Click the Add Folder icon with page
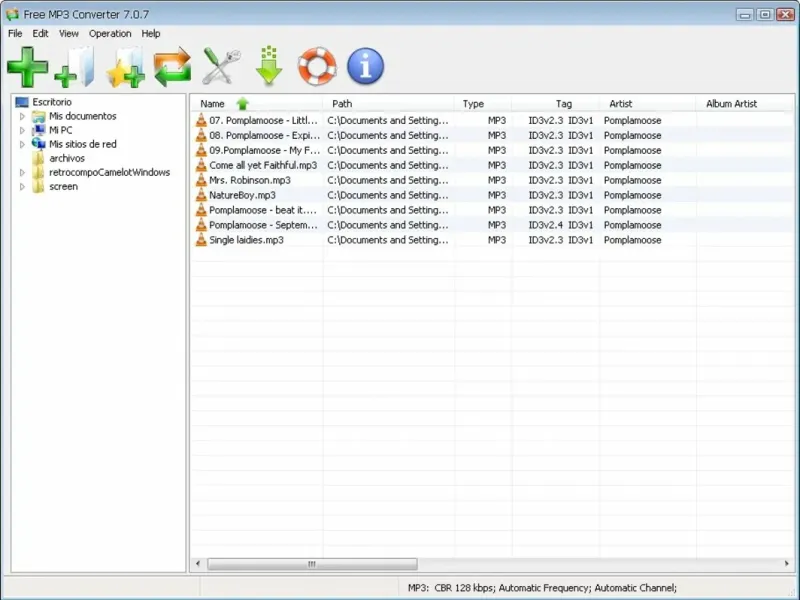Image resolution: width=800 pixels, height=600 pixels. coord(75,67)
